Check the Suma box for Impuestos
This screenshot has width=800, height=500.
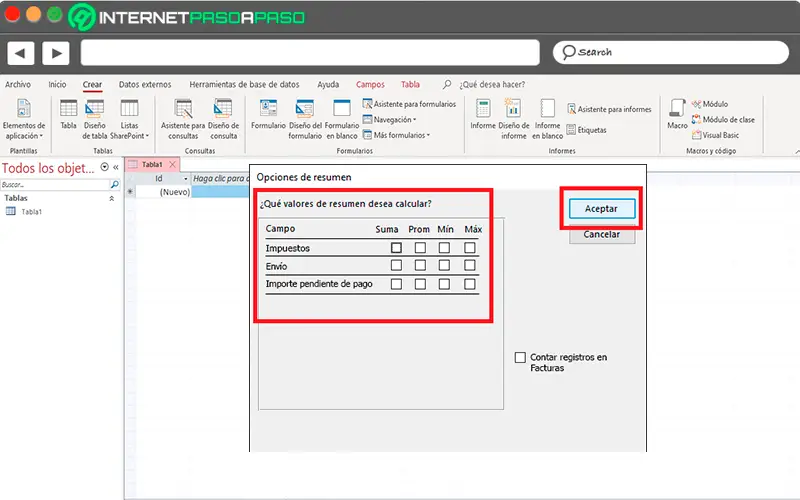396,248
